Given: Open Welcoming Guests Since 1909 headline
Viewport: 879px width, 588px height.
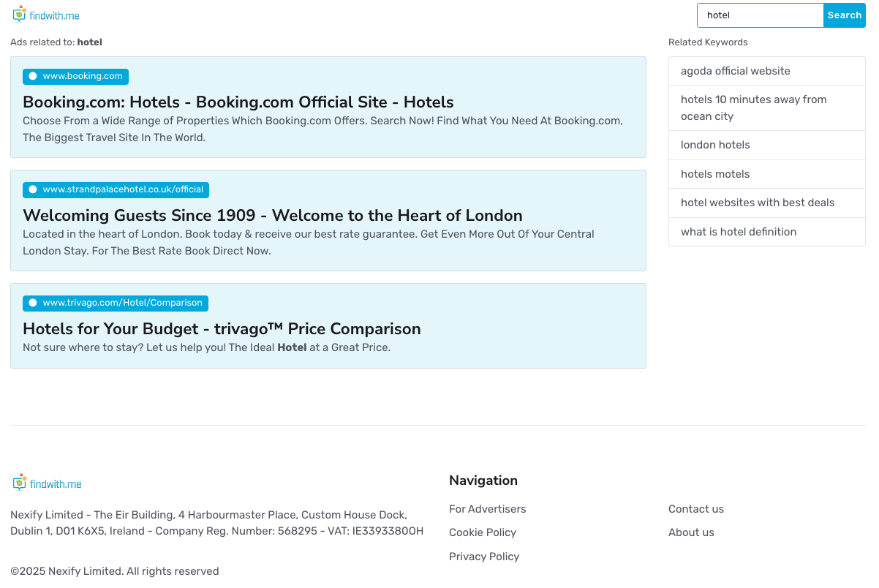Looking at the screenshot, I should [273, 216].
